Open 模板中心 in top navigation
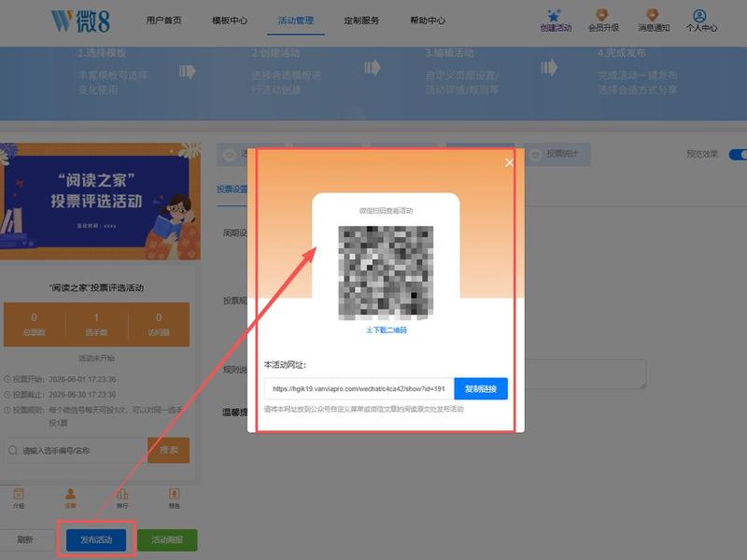This screenshot has width=747, height=560. (x=230, y=21)
